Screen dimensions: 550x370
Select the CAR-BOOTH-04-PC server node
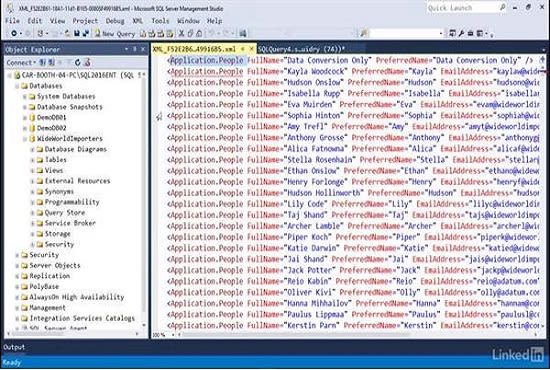tap(79, 75)
